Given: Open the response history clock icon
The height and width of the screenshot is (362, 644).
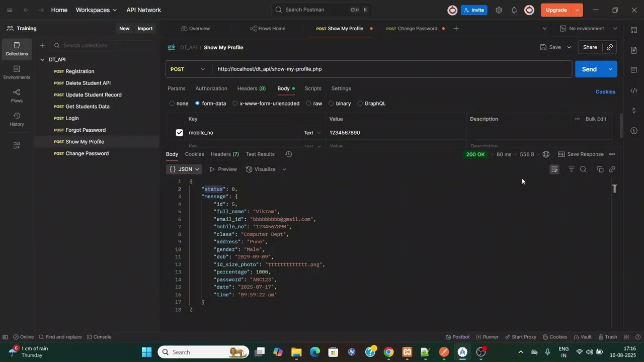Looking at the screenshot, I should 288,154.
